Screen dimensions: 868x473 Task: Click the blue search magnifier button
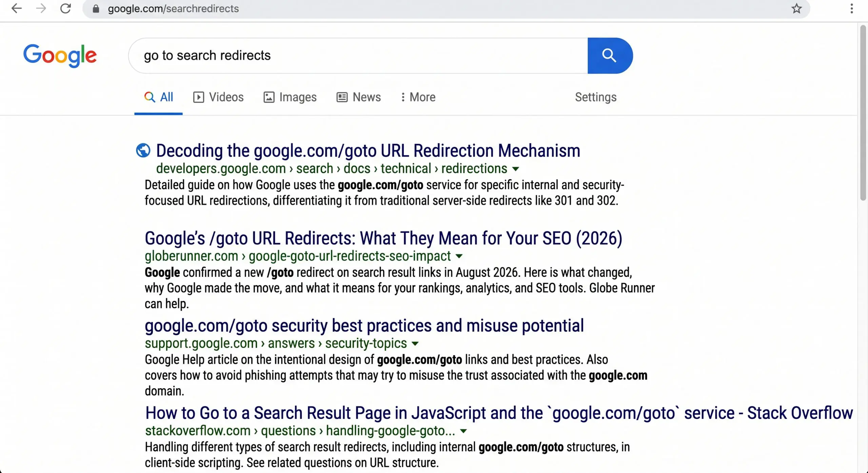pyautogui.click(x=610, y=56)
